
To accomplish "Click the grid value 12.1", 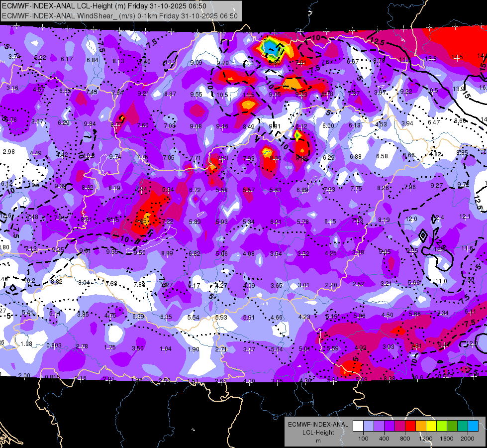I will click(x=465, y=217).
